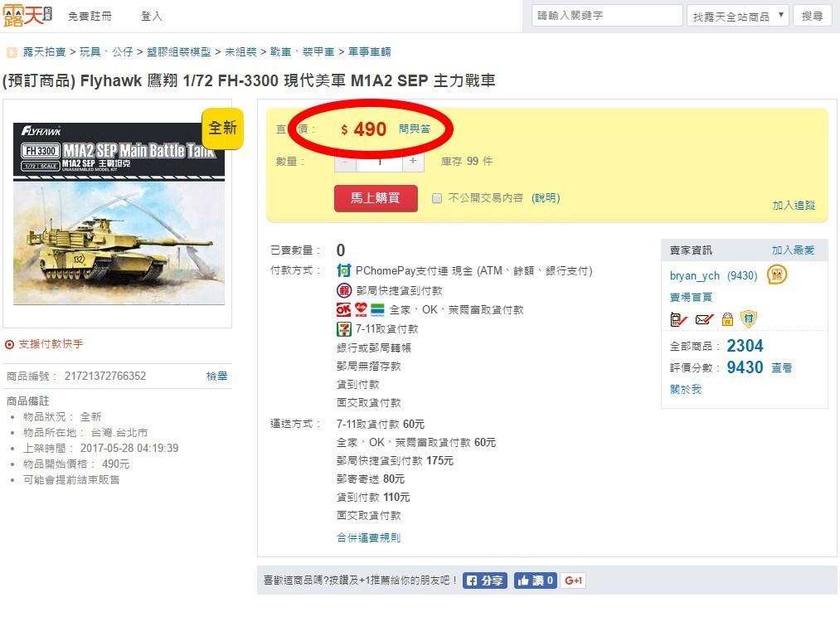This screenshot has height=617, width=840.
Task: Click the product number 21721372766352
Action: tap(105, 376)
